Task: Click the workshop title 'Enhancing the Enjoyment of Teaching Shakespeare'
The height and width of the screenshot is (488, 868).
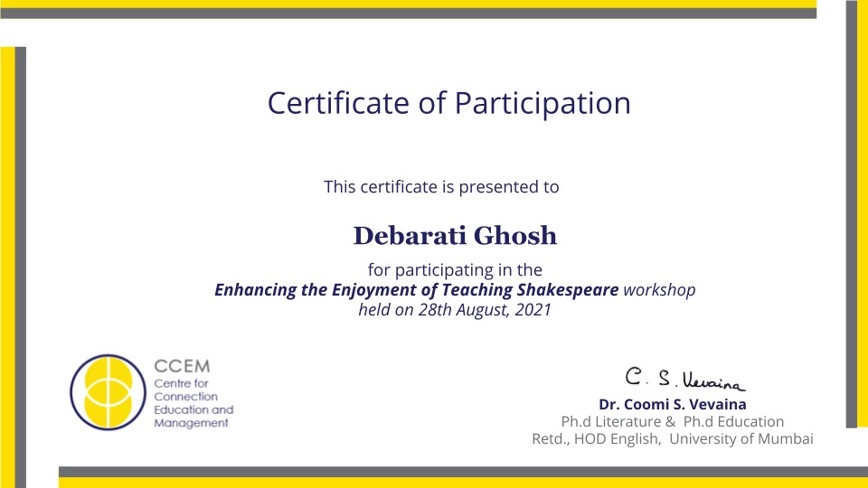Action: coord(416,290)
